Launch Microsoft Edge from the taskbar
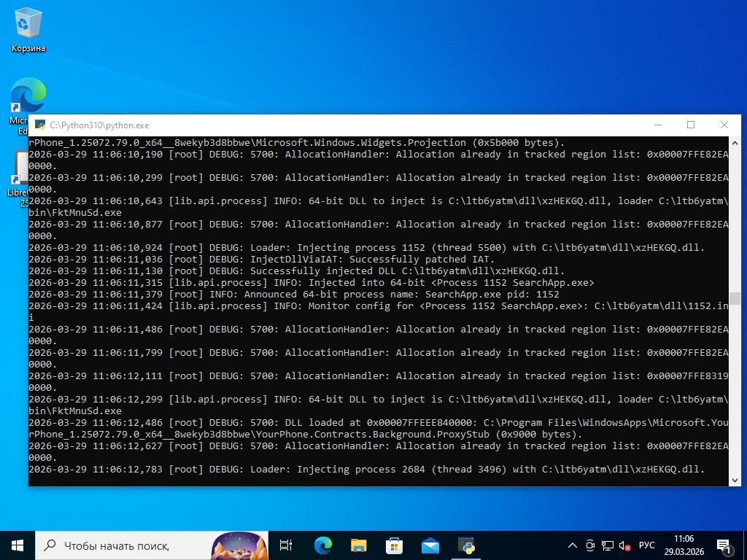This screenshot has width=747, height=560. click(322, 545)
